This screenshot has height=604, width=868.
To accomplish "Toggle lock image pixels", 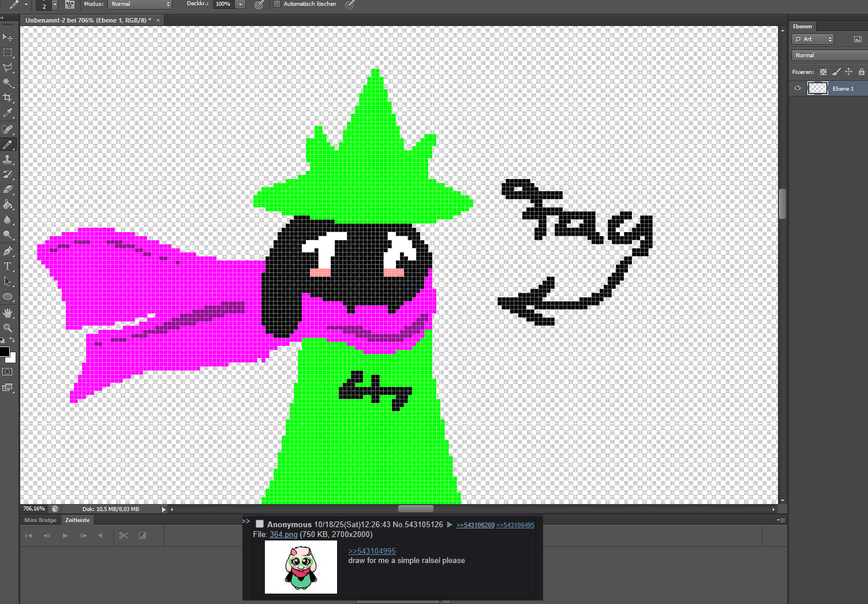I will pyautogui.click(x=836, y=72).
